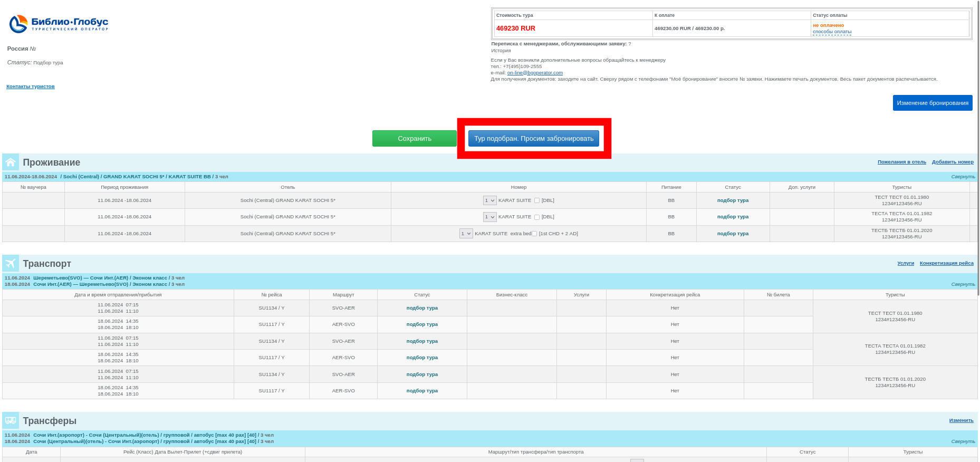Open the Контакты туристов link
Screen dimensions: 980x462
pos(31,86)
